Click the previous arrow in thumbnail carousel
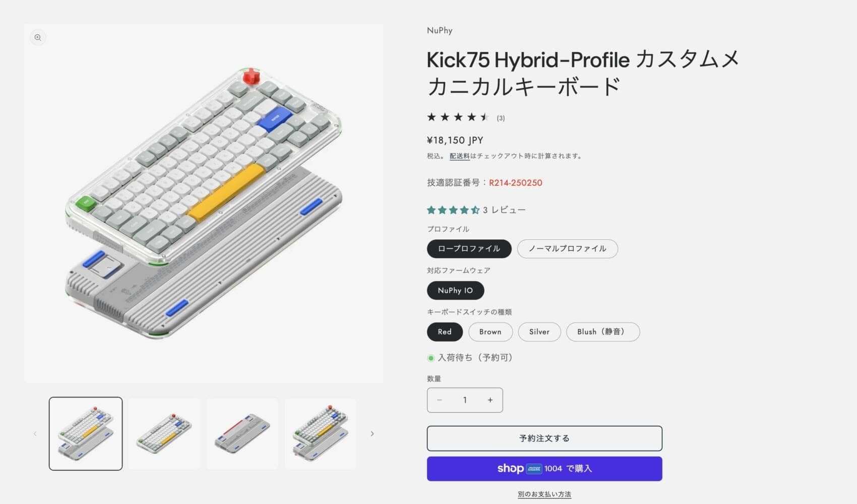The width and height of the screenshot is (857, 504). point(35,433)
